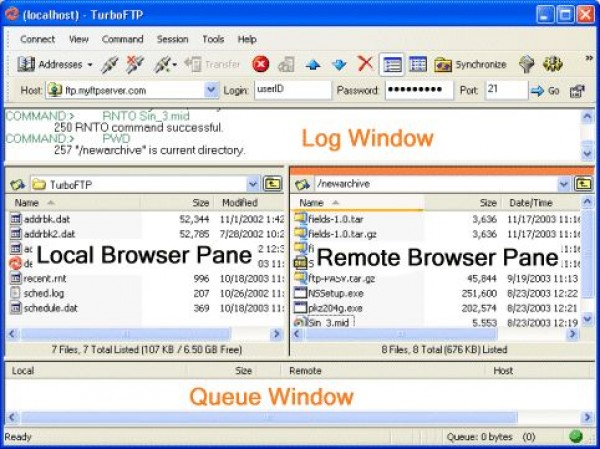Click the Go arrow button

click(x=545, y=91)
